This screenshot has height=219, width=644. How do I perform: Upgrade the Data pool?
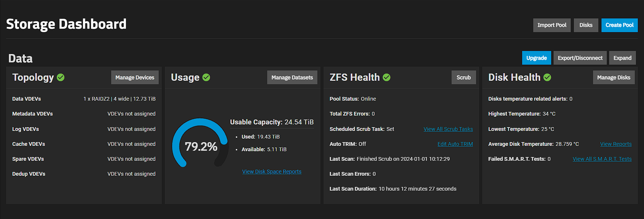click(536, 58)
